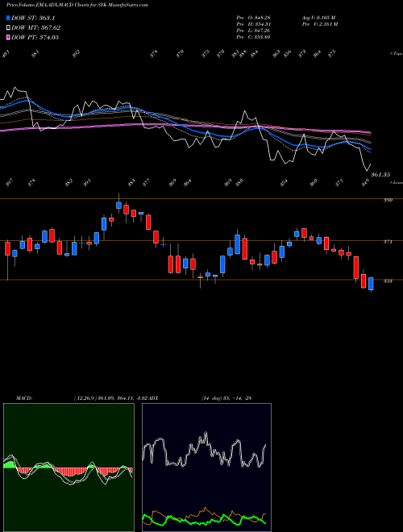
Task: Click the 390 price axis label
Action: click(x=388, y=201)
